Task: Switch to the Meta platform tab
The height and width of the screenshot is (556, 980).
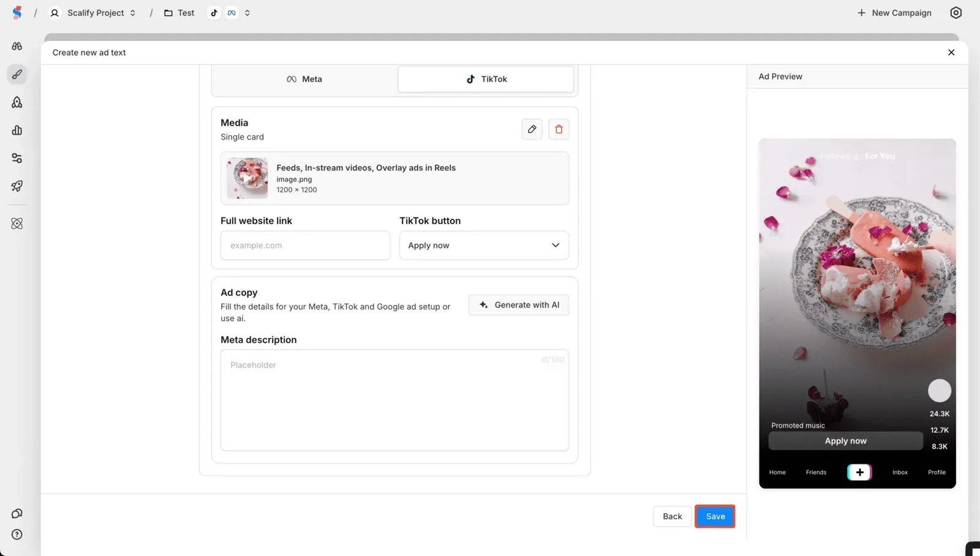Action: coord(304,78)
